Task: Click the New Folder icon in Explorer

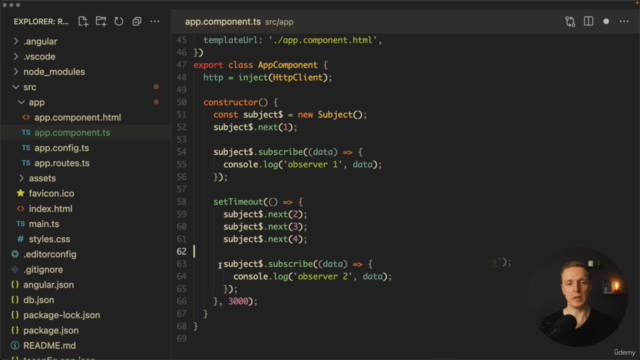Action: [x=101, y=22]
